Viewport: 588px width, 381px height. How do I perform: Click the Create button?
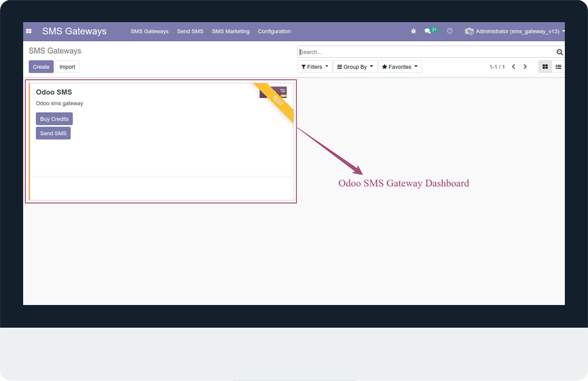click(41, 67)
